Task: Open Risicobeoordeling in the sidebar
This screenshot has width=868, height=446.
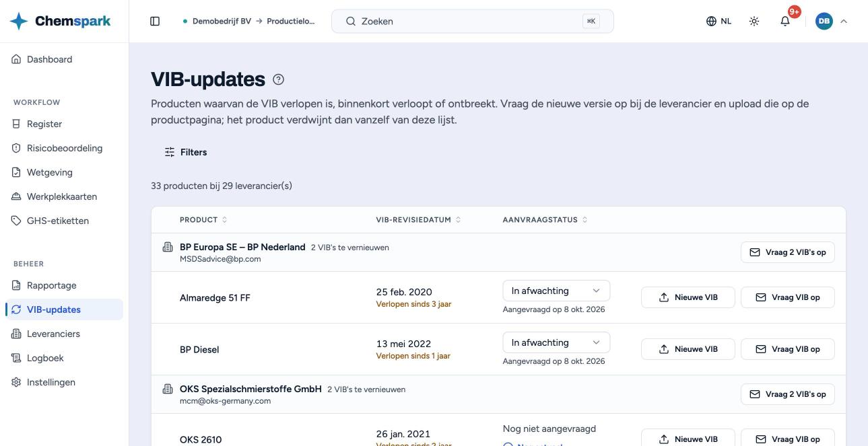Action: pyautogui.click(x=64, y=148)
